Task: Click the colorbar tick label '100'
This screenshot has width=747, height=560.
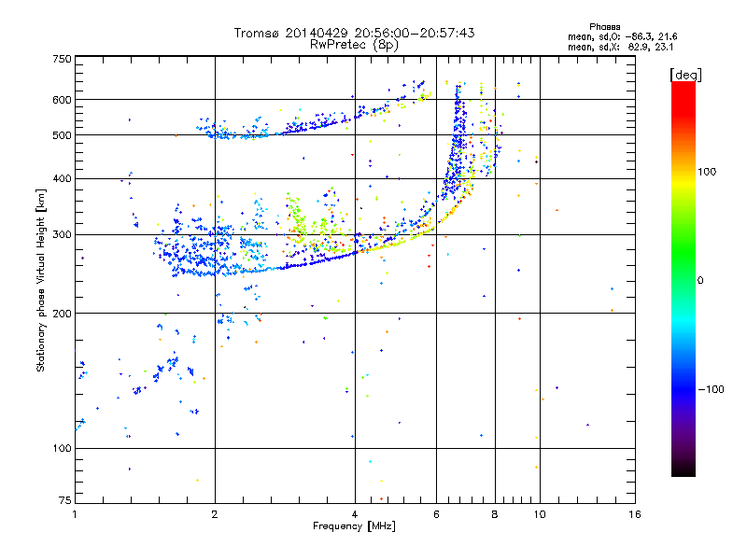Action: [707, 172]
